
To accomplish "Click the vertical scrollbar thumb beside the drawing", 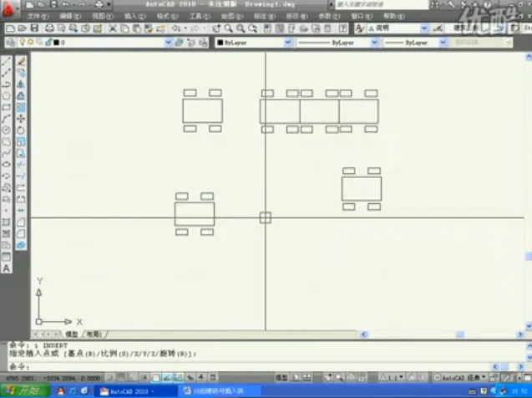I will 529,257.
